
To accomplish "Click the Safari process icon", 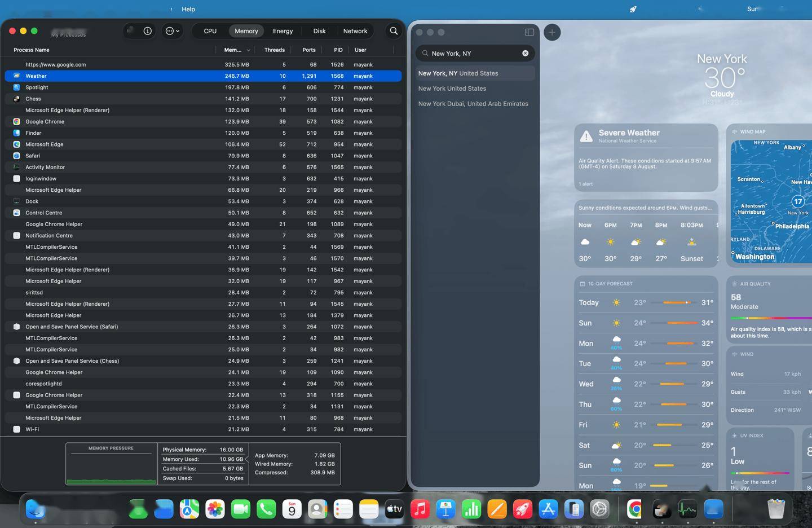I will pyautogui.click(x=16, y=156).
